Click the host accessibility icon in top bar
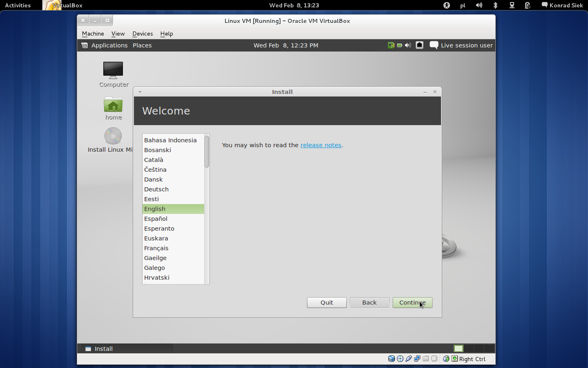Screen dimensions: 588x368 (447, 5)
